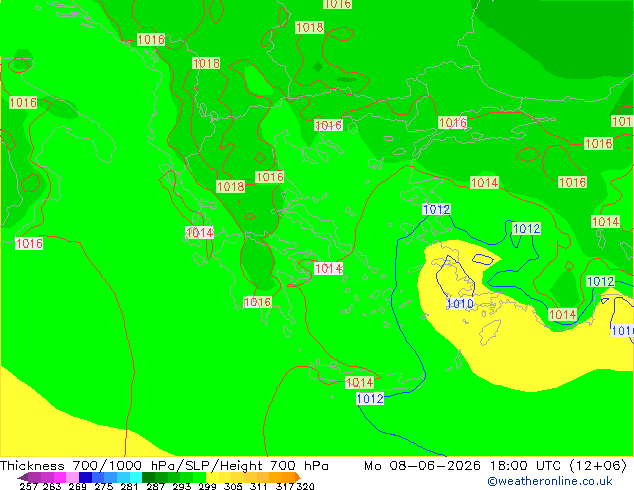This screenshot has width=634, height=490.
Task: Pick the dark blue legend swatch
Action: pos(85,477)
